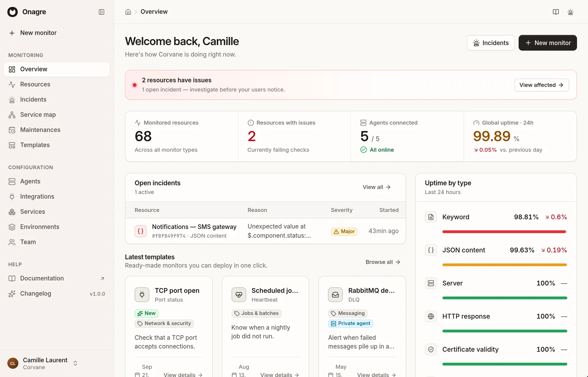Select Maintenances in the sidebar
The image size is (588, 377).
click(57, 130)
